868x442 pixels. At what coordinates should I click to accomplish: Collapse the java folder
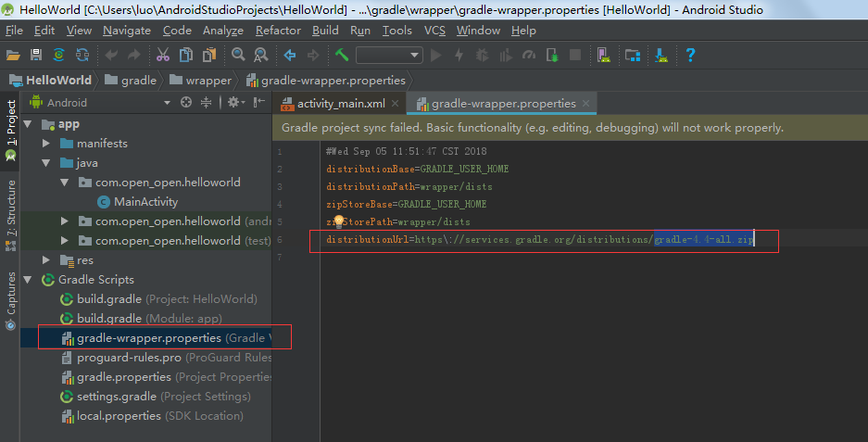tap(46, 163)
